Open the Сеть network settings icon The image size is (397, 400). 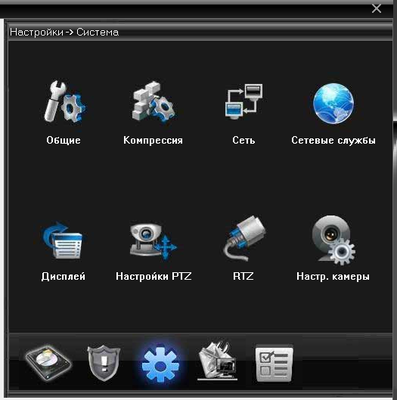tap(243, 101)
